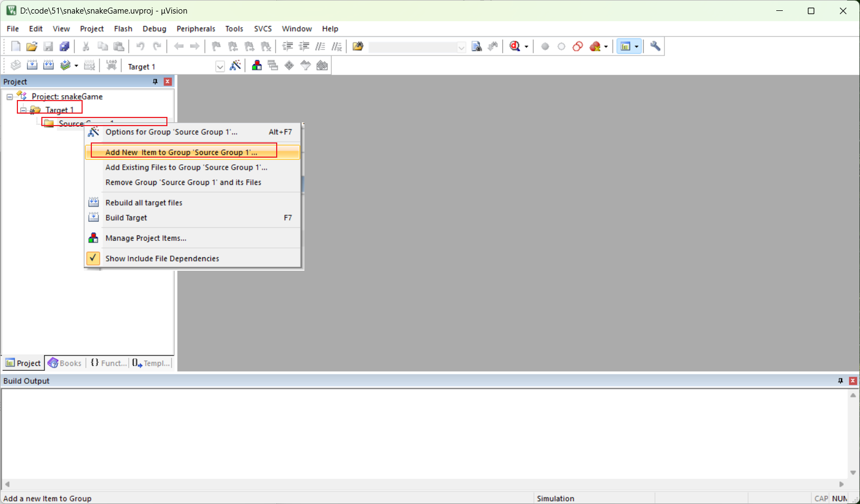860x504 pixels.
Task: Select the Project tab at bottom
Action: 23,363
